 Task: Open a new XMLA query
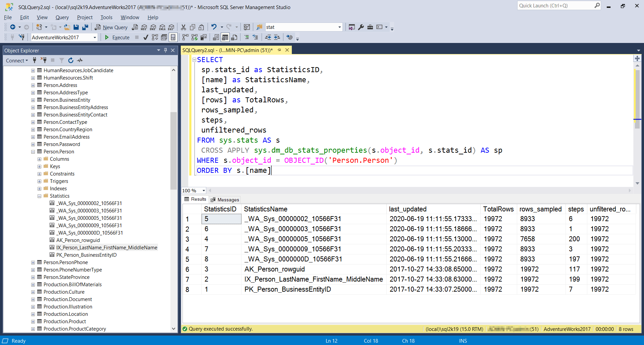pos(162,27)
